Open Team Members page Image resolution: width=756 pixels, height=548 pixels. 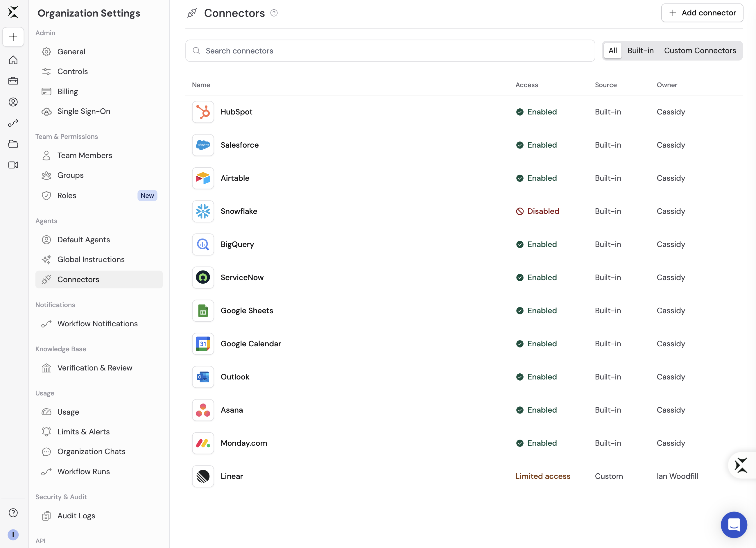(x=99, y=155)
